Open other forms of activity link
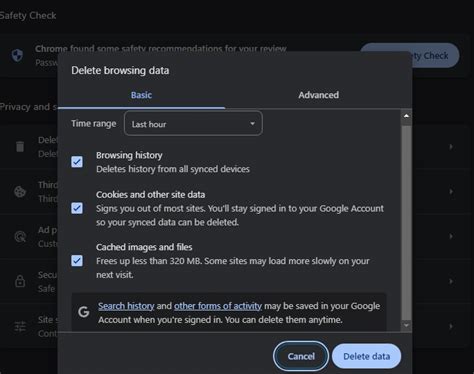 [x=218, y=306]
